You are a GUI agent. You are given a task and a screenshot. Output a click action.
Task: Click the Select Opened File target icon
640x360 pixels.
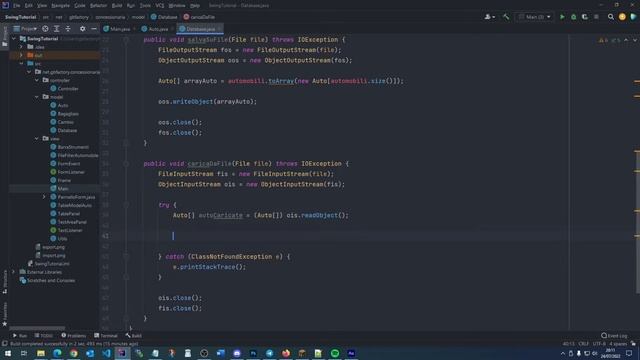point(45,29)
